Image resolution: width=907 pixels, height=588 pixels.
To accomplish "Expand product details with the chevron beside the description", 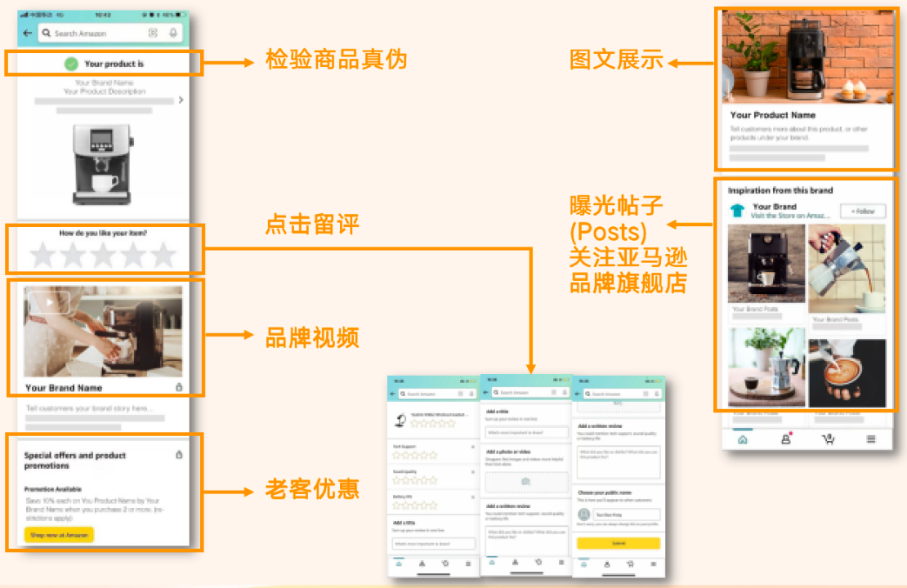I will click(181, 100).
